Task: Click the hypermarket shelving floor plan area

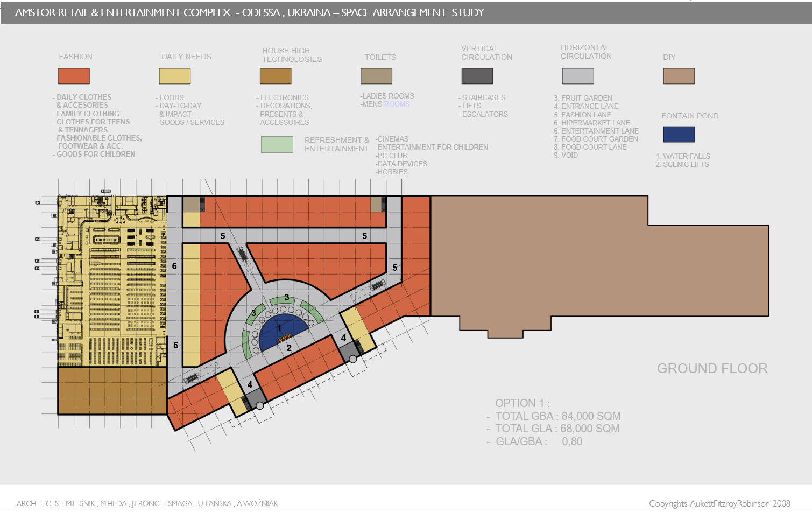Action: point(112,281)
